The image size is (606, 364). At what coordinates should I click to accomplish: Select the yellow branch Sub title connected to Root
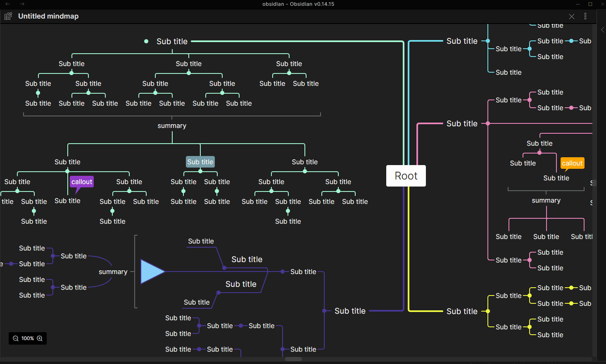point(462,311)
